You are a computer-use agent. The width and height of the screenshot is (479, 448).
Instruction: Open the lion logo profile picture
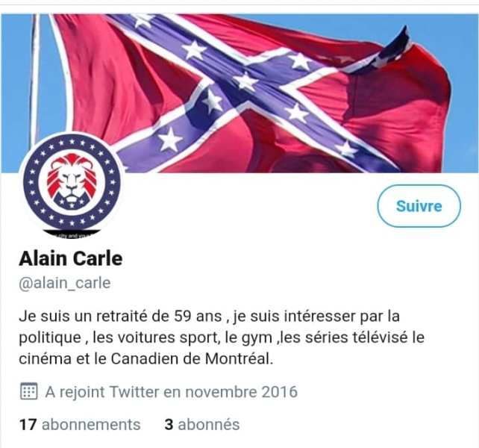72,184
